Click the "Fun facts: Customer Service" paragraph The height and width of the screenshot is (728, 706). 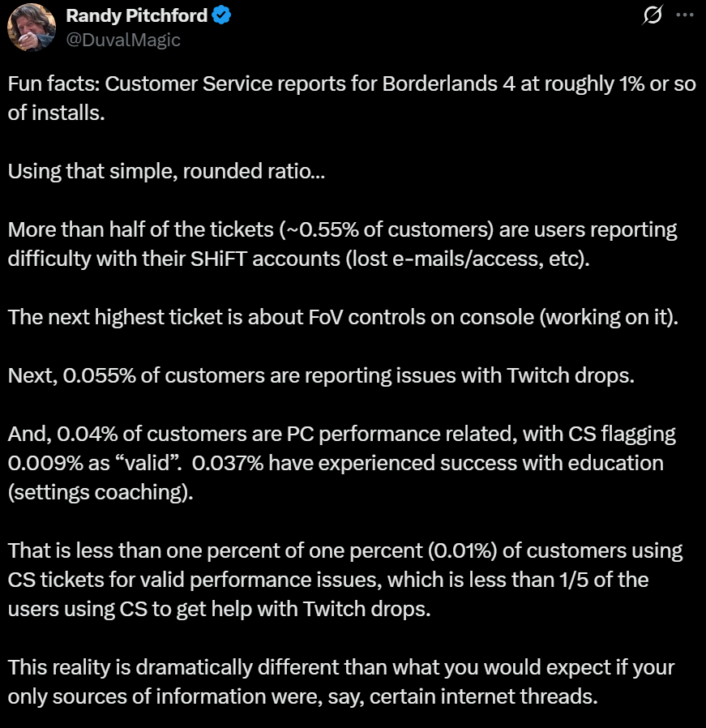click(x=352, y=98)
